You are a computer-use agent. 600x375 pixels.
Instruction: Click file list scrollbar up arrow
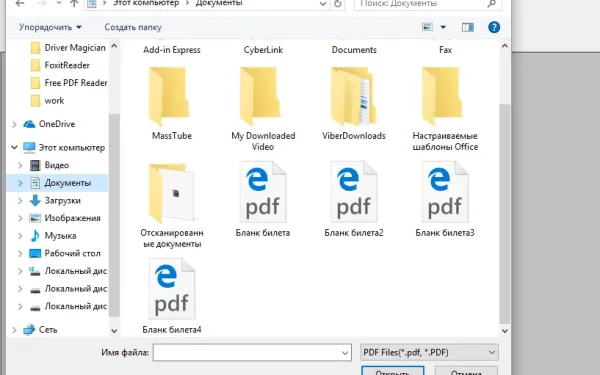pyautogui.click(x=505, y=46)
